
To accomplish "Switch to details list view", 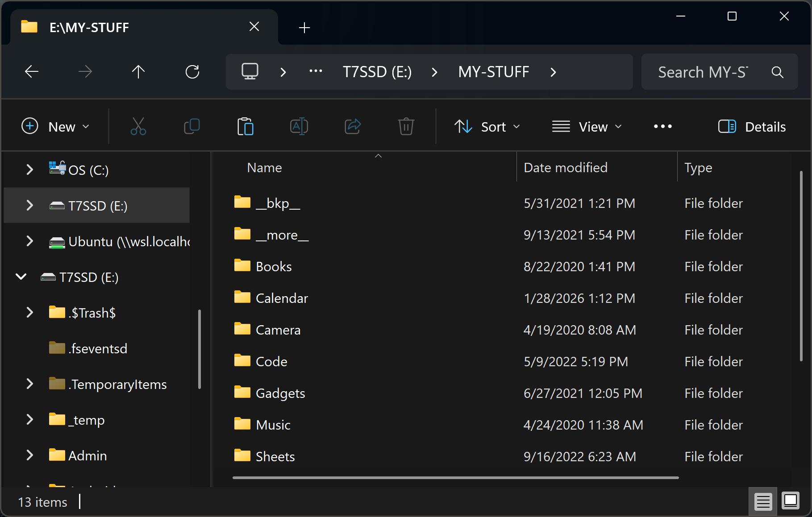I will coord(762,501).
